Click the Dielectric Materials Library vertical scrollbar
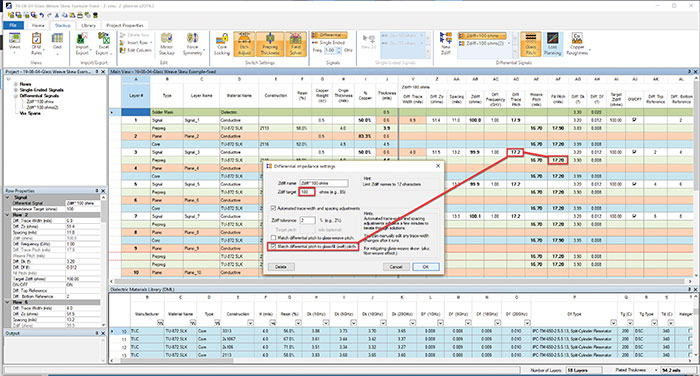 point(696,326)
